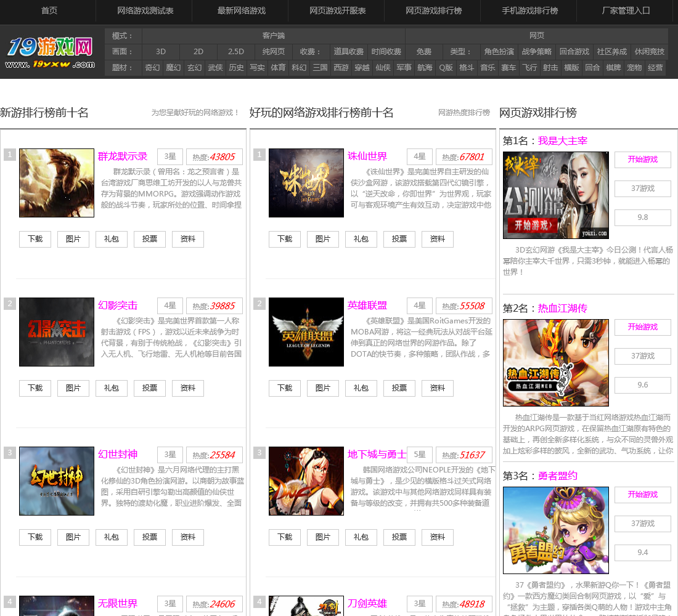Open the 群龙默示录 title link

[x=123, y=156]
